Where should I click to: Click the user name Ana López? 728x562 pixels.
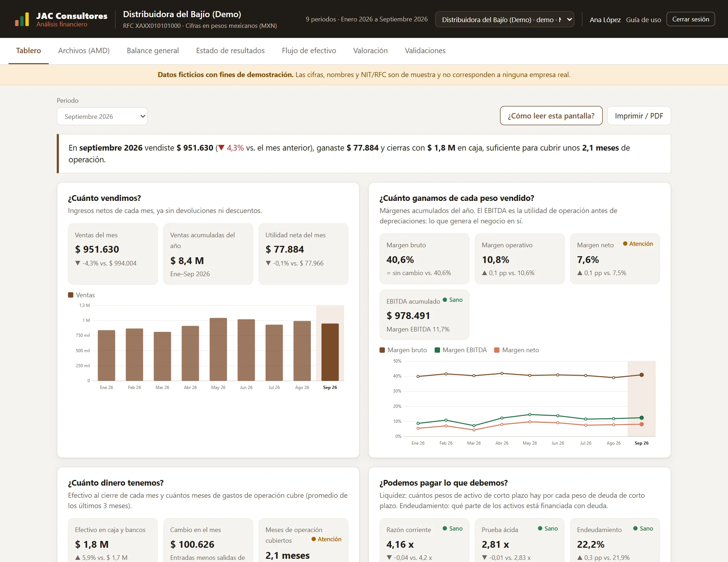click(605, 20)
